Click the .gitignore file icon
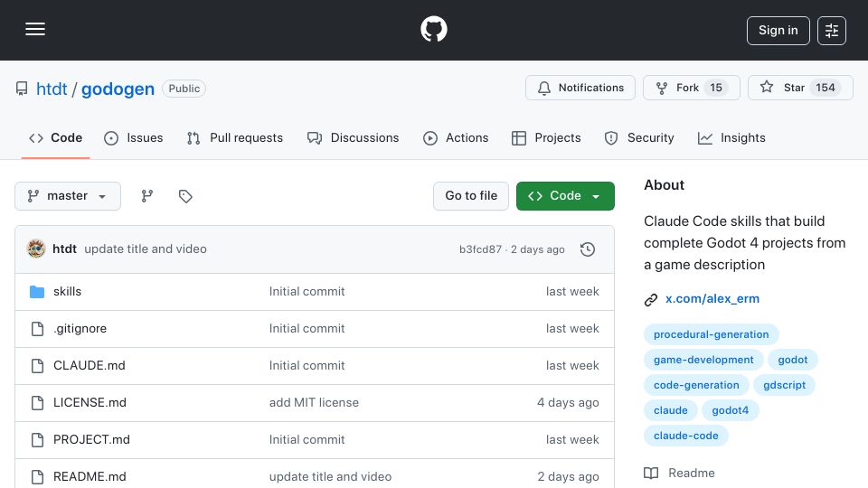Viewport: 868px width, 488px height. [x=37, y=329]
